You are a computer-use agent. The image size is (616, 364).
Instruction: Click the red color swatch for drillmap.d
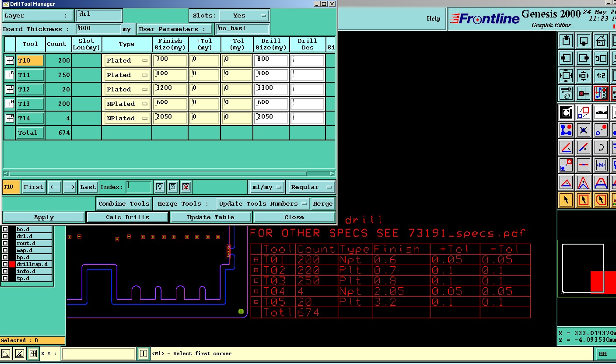pyautogui.click(x=12, y=264)
